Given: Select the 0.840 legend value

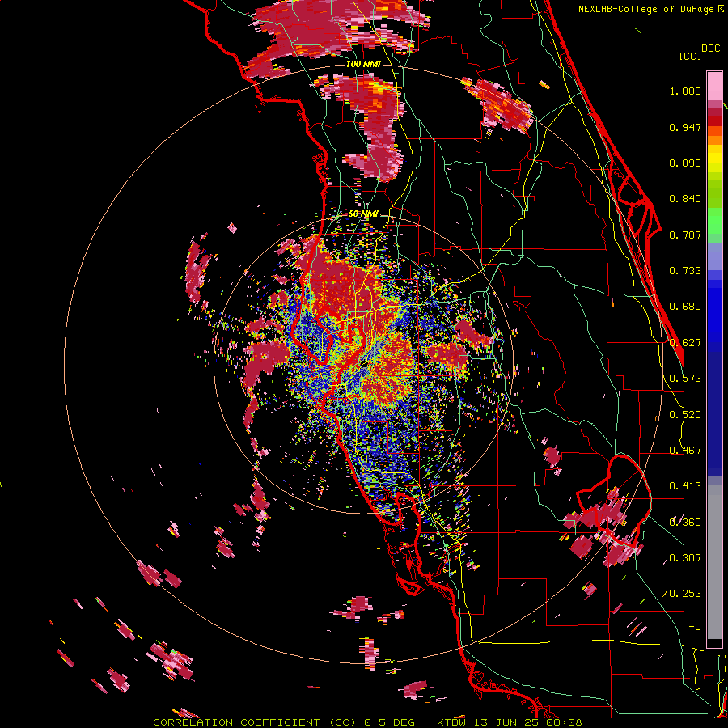Looking at the screenshot, I should (x=685, y=199).
